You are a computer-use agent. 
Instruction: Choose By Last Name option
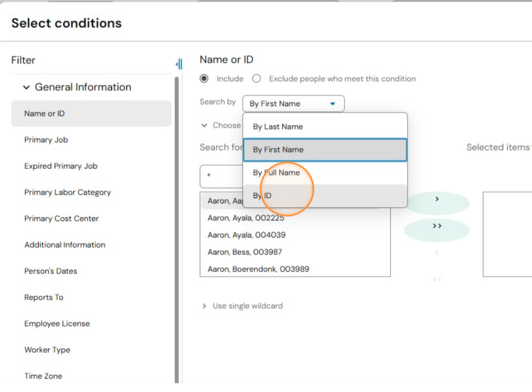tap(325, 127)
